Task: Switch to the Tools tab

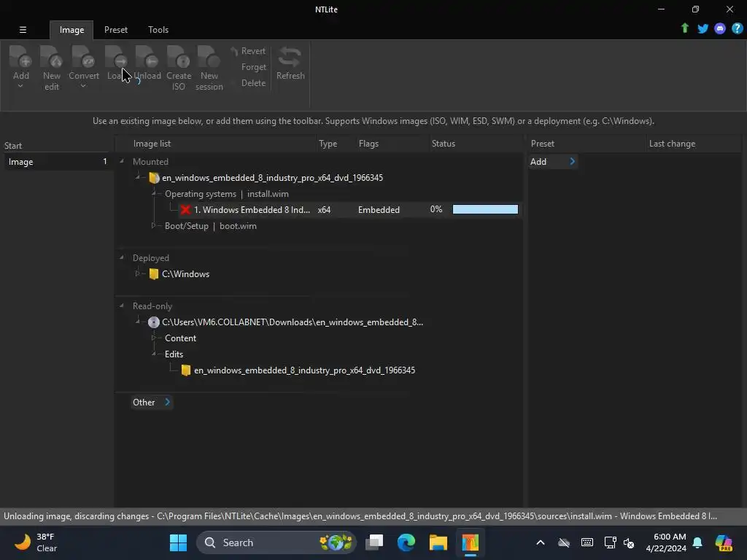Action: [x=158, y=29]
